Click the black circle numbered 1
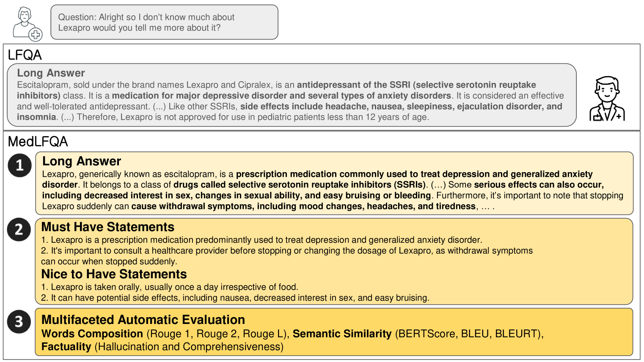 pos(19,165)
